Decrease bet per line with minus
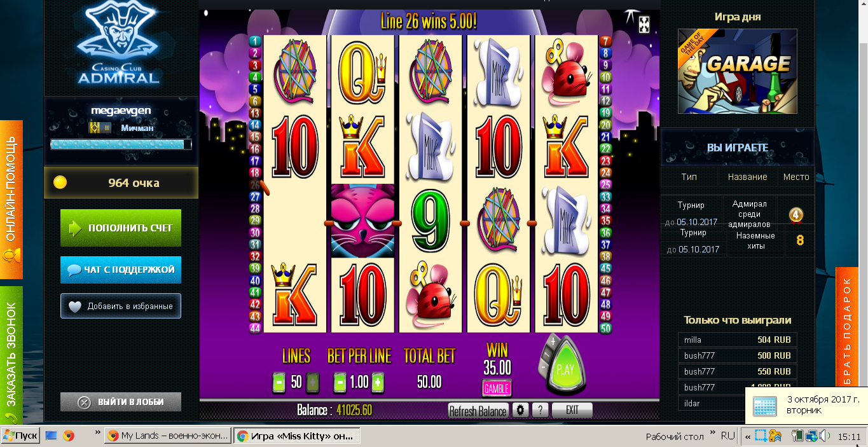 (340, 382)
